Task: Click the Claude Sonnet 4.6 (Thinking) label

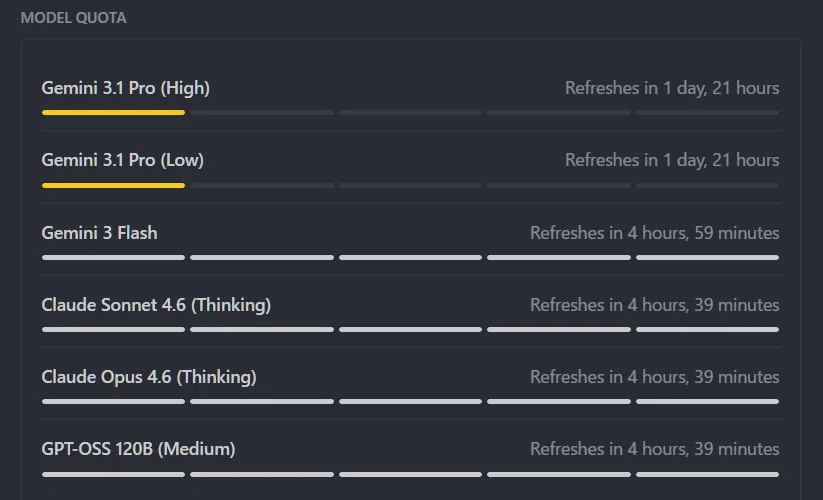Action: tap(156, 305)
